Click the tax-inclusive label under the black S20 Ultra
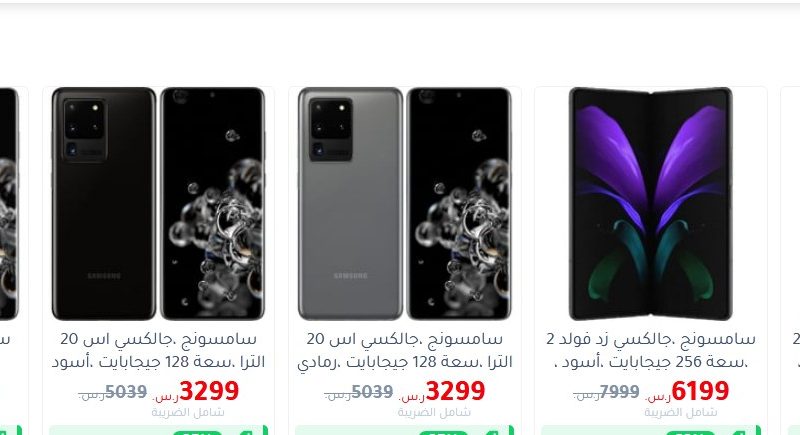 [x=188, y=412]
